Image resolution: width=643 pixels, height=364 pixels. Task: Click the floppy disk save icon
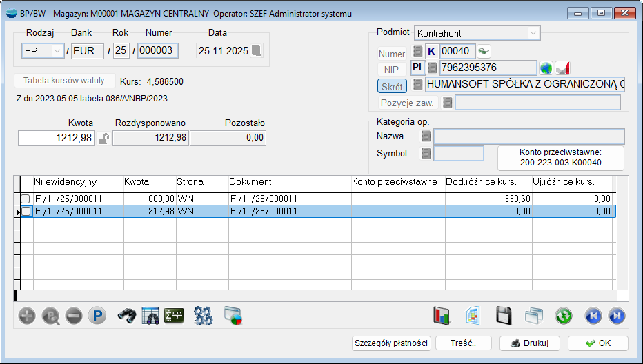(x=504, y=316)
